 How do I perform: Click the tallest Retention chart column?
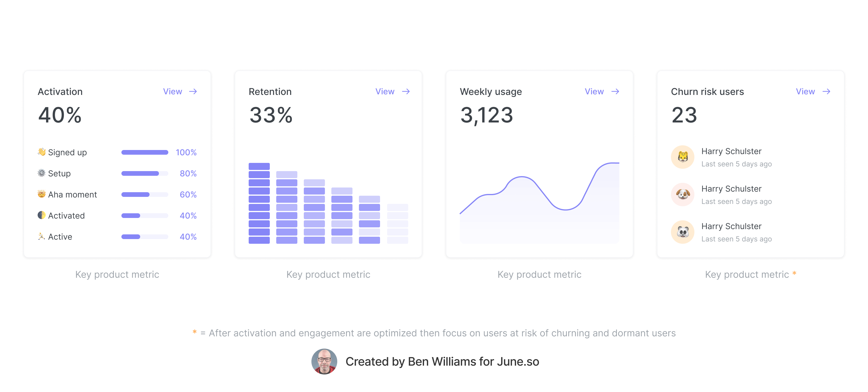click(259, 203)
